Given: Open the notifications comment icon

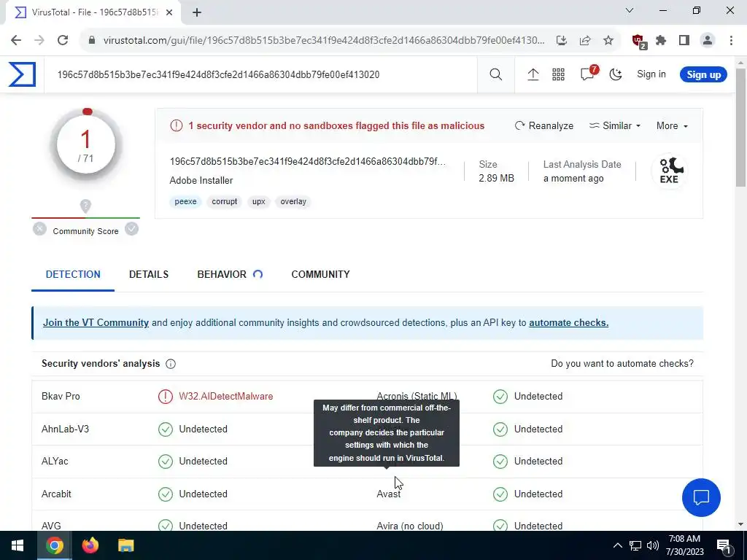Looking at the screenshot, I should point(589,74).
